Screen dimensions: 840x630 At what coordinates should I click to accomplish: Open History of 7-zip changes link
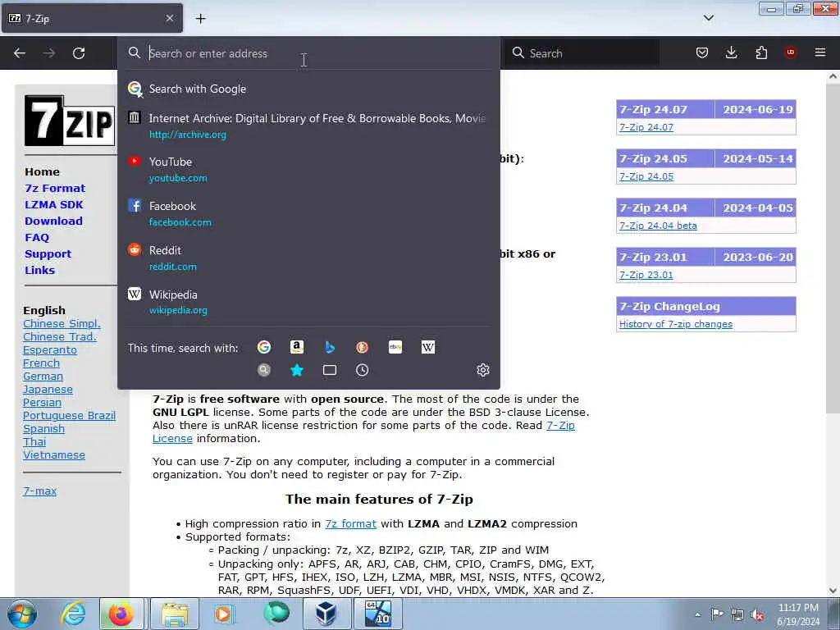pyautogui.click(x=676, y=324)
